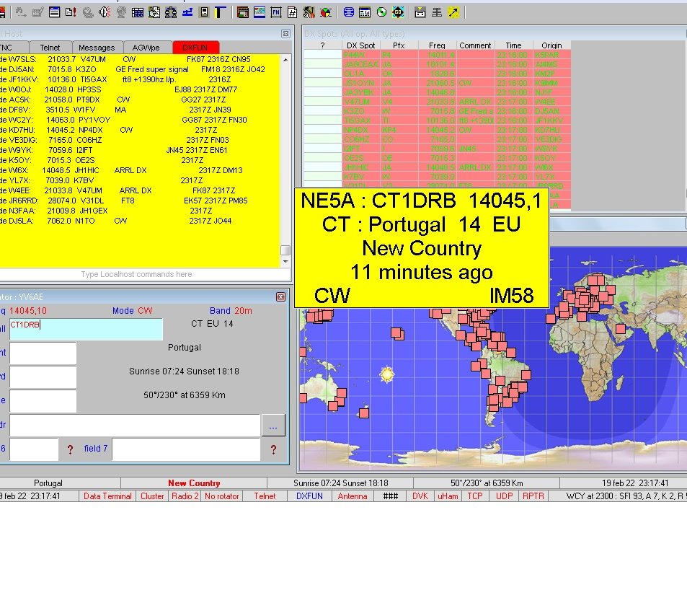The height and width of the screenshot is (616, 687).
Task: Switch to the AGWpe tab
Action: coord(146,48)
